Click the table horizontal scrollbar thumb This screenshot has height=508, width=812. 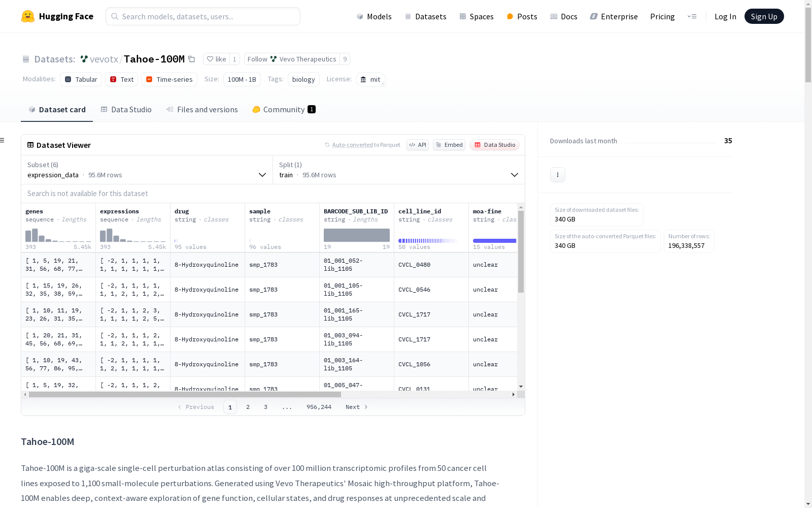point(185,394)
